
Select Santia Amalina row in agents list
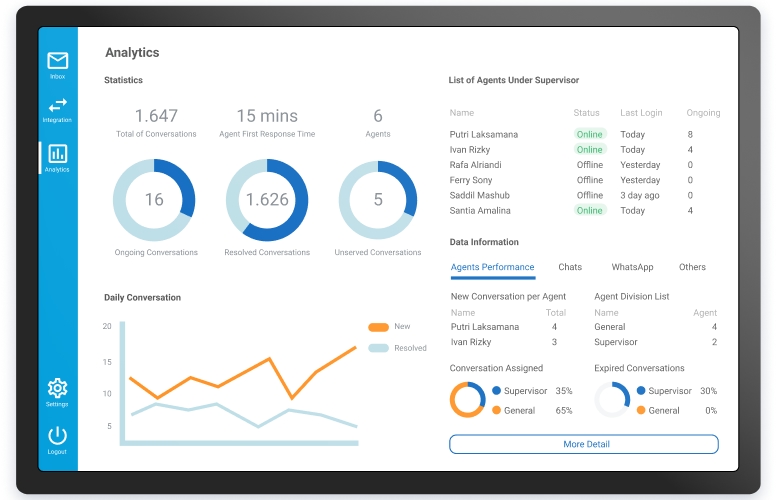pyautogui.click(x=481, y=211)
